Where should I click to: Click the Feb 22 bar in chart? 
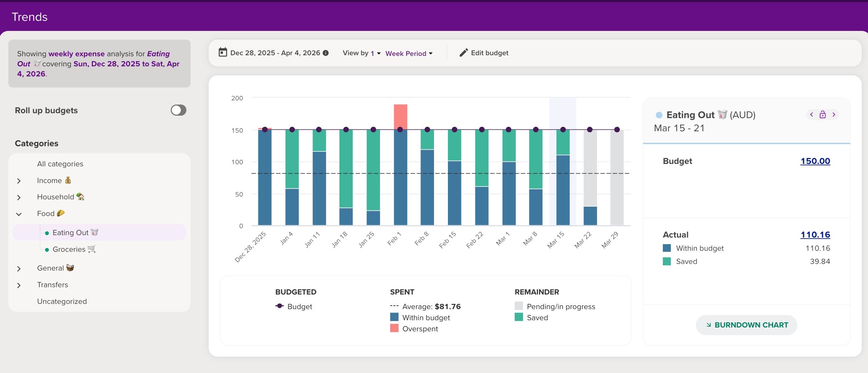[x=482, y=177]
